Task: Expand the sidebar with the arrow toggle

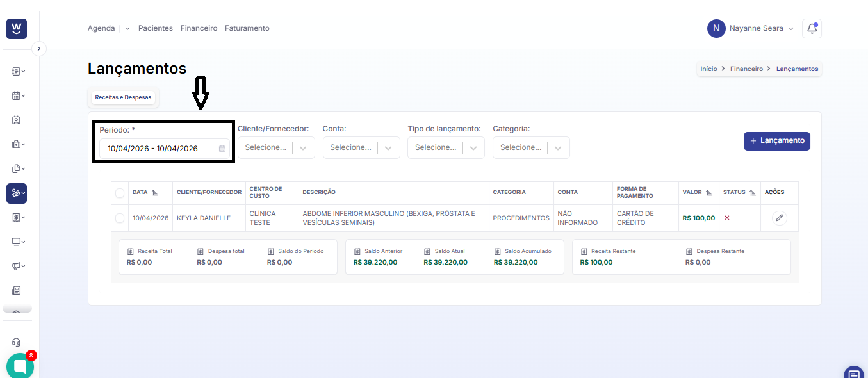Action: tap(39, 48)
